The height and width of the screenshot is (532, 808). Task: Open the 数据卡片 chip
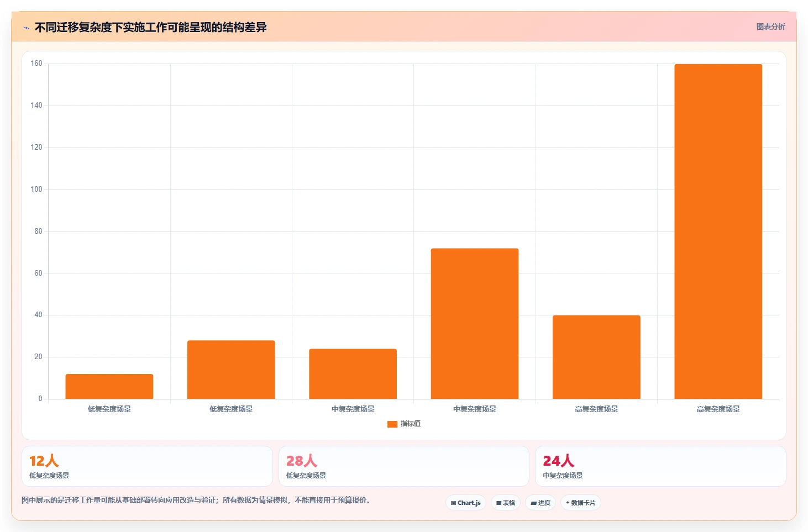tap(581, 503)
